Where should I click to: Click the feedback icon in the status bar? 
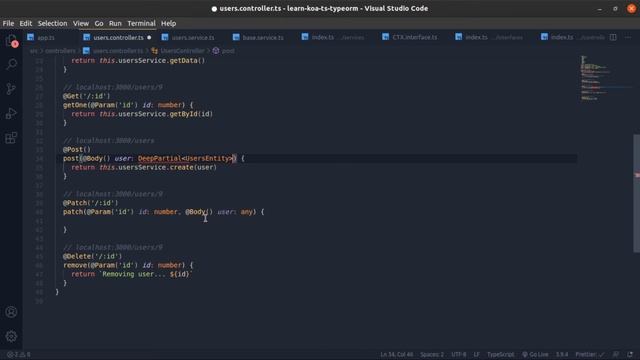pyautogui.click(x=616, y=354)
